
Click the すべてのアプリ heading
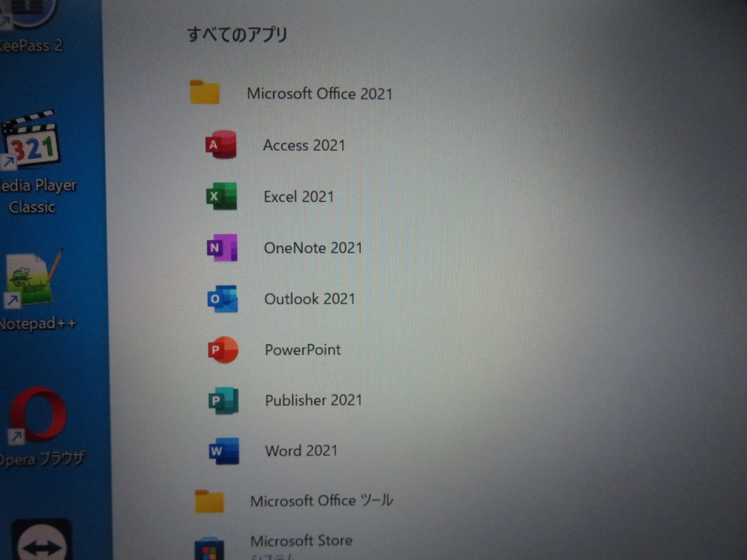(237, 34)
